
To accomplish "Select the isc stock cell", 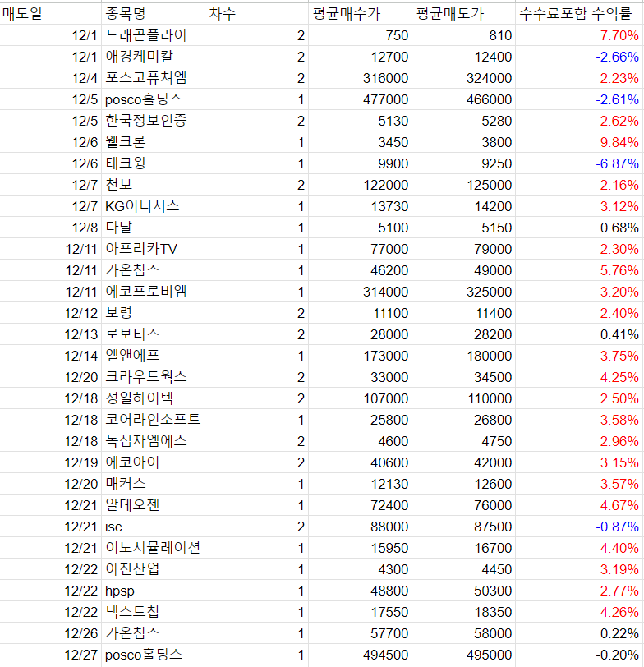I will [x=153, y=527].
